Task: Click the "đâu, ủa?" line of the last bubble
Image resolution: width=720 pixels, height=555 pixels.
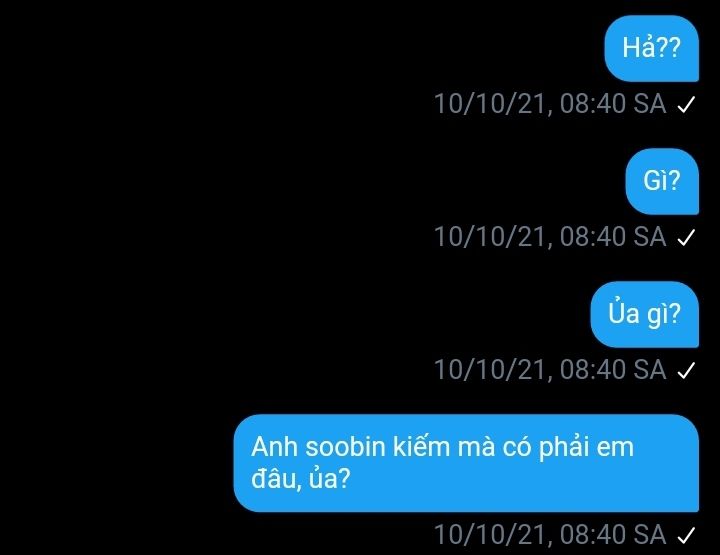Action: click(301, 479)
